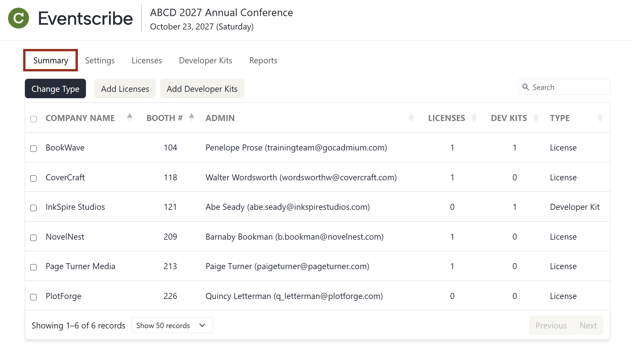Click inside the Search input field
The width and height of the screenshot is (632, 364).
567,87
